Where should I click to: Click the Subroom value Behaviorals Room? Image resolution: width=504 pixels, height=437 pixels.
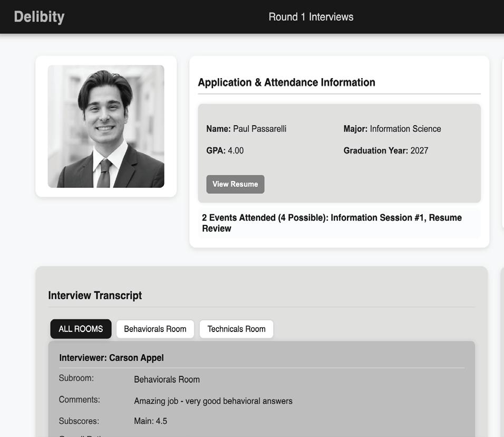click(167, 379)
